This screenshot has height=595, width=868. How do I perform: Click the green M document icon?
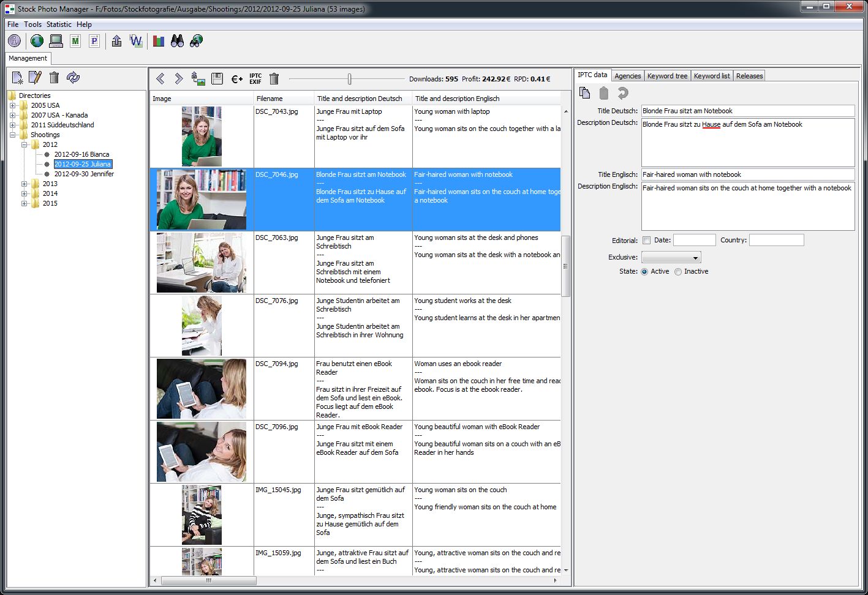coord(75,41)
